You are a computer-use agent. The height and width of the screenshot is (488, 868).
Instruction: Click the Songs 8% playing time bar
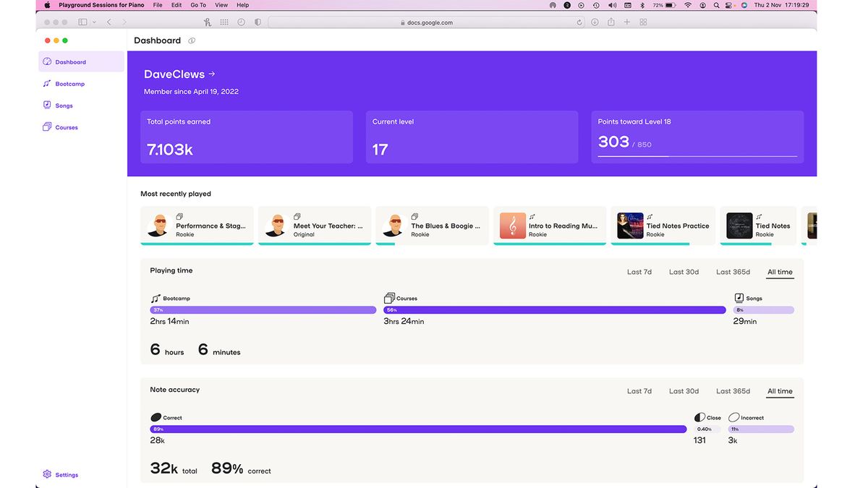click(x=764, y=310)
